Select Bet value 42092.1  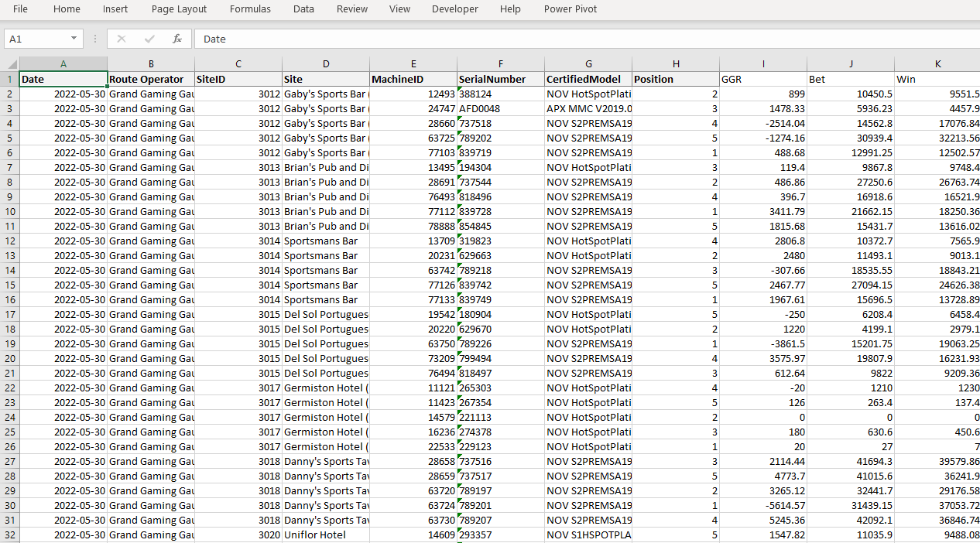tap(851, 520)
